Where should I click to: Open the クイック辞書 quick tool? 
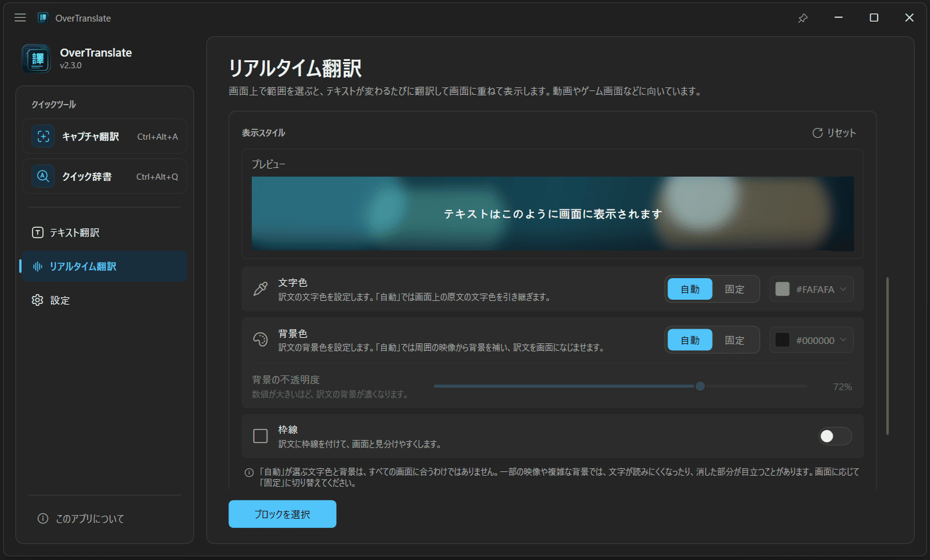pos(105,177)
